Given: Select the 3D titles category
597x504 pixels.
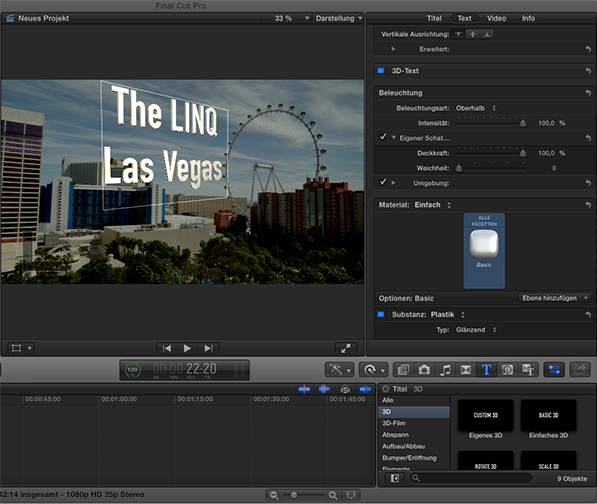Looking at the screenshot, I should click(414, 412).
